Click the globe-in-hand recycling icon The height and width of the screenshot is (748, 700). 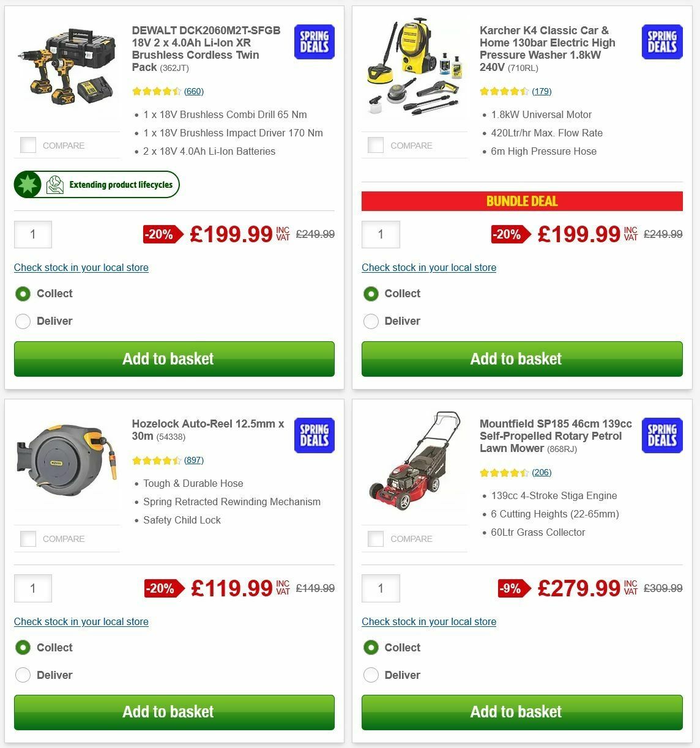click(x=54, y=183)
